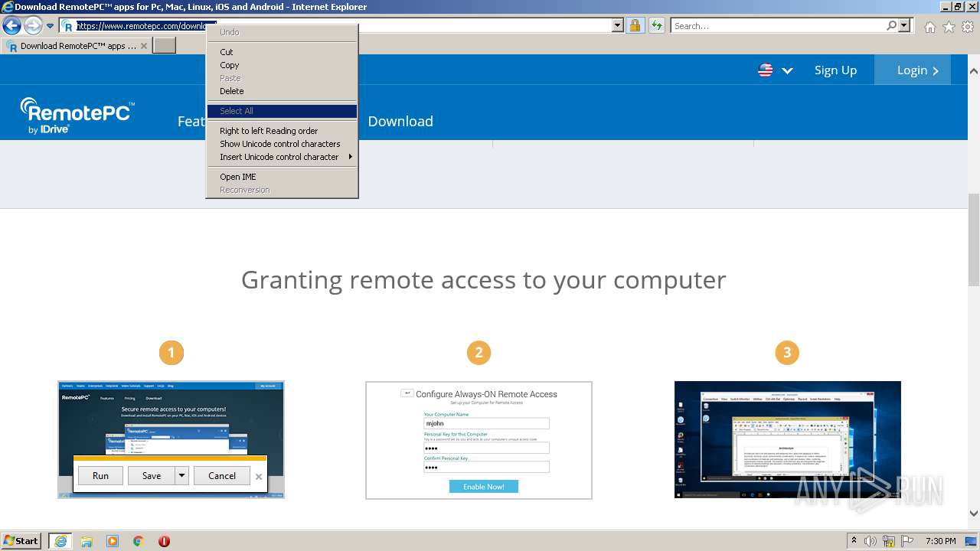The height and width of the screenshot is (551, 980).
Task: Open the recent pages dropdown arrow
Action: (x=50, y=26)
